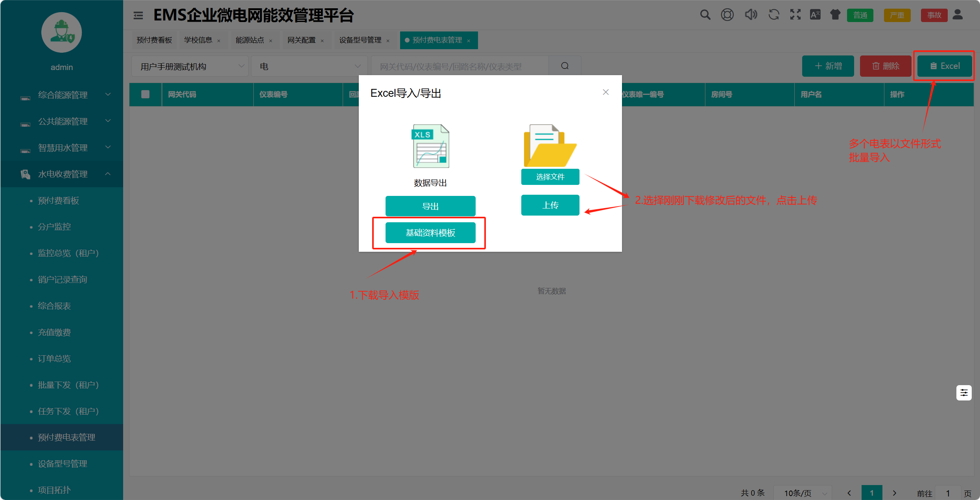980x500 pixels.
Task: Toggle fullscreen with the expand icon
Action: click(x=795, y=15)
